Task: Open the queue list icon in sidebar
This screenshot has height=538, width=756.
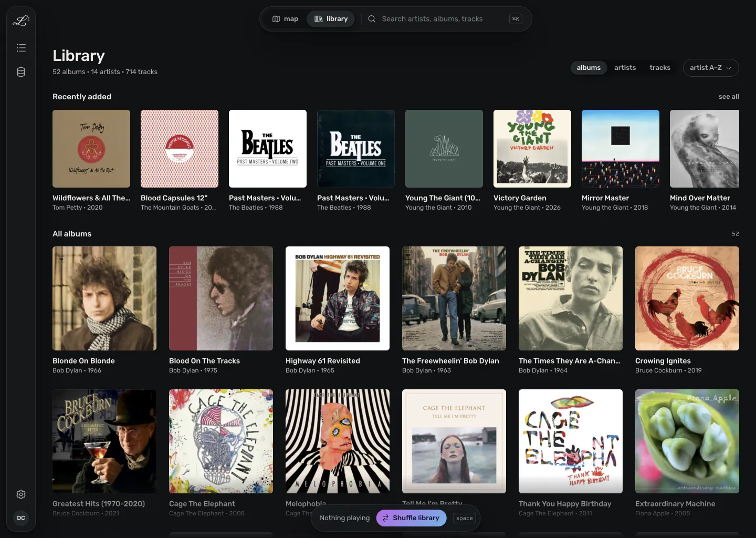Action: (21, 48)
